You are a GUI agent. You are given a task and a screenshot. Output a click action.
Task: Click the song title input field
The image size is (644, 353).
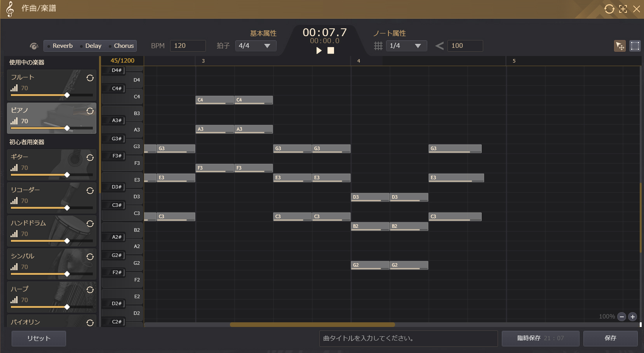[409, 339]
